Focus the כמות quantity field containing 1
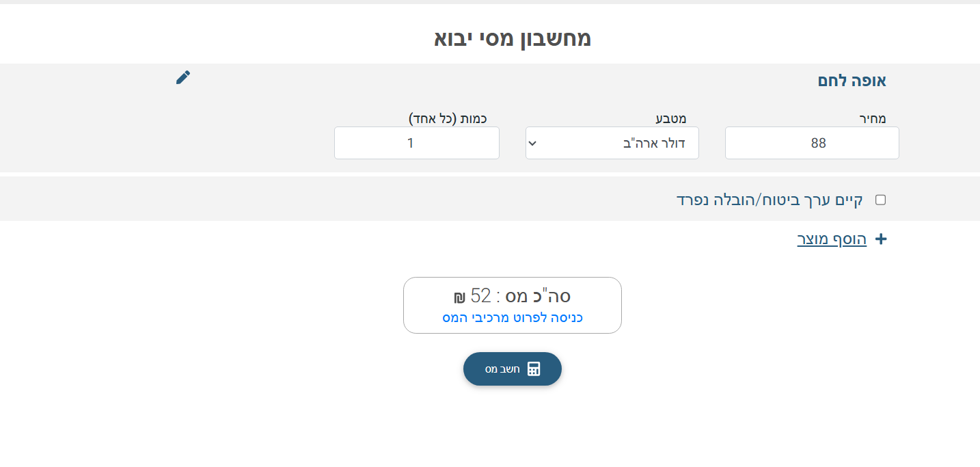This screenshot has width=980, height=467. click(416, 143)
